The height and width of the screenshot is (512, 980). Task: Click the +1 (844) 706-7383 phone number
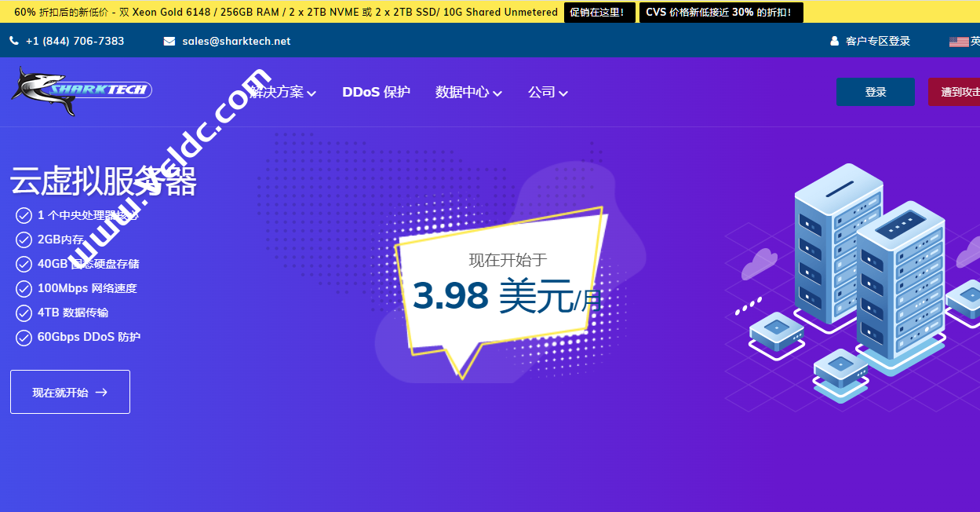[x=75, y=41]
